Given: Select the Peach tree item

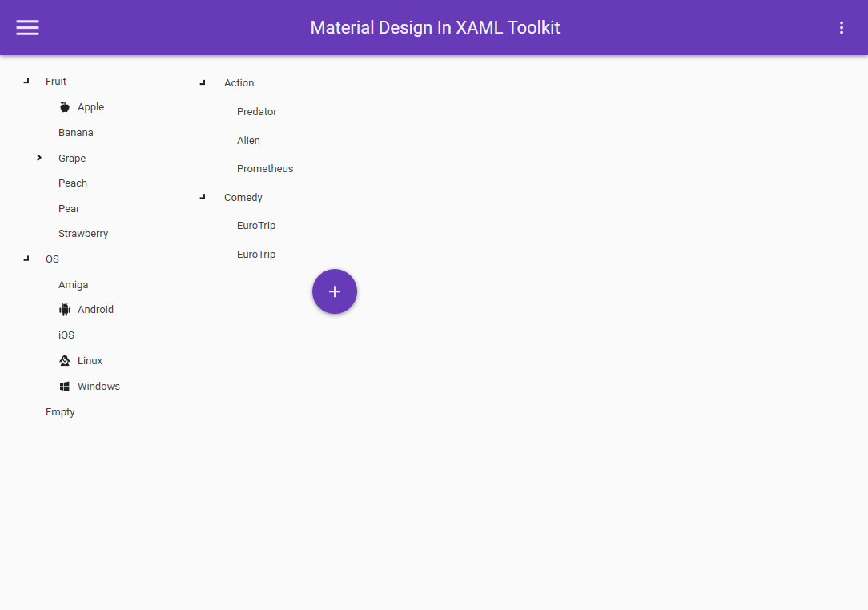Looking at the screenshot, I should [x=73, y=183].
